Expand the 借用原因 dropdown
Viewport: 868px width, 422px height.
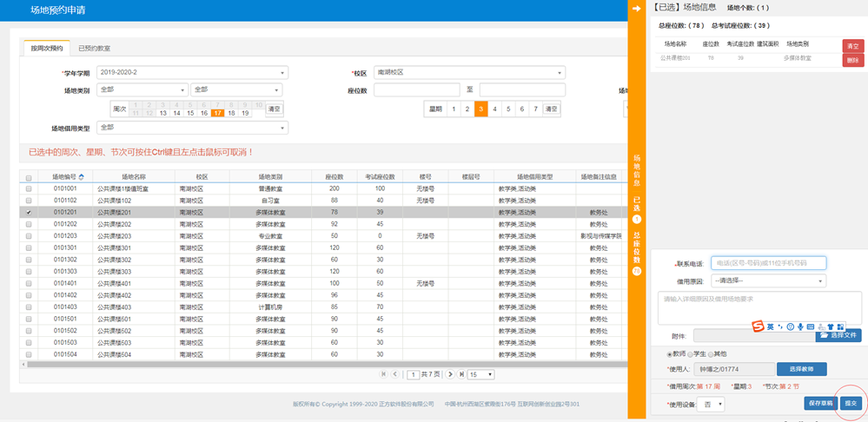click(768, 281)
